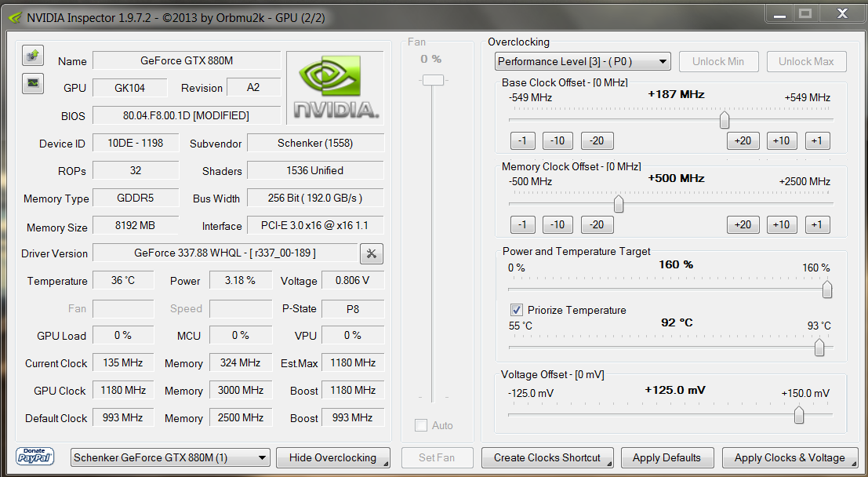Click the Donate PayPal icon
Viewport: 868px width, 477px height.
tap(35, 457)
